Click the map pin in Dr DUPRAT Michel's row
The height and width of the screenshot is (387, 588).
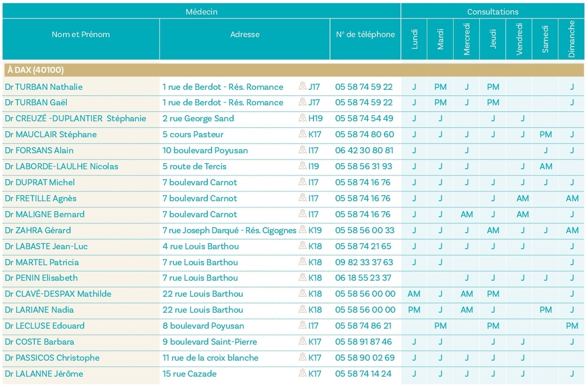click(303, 182)
